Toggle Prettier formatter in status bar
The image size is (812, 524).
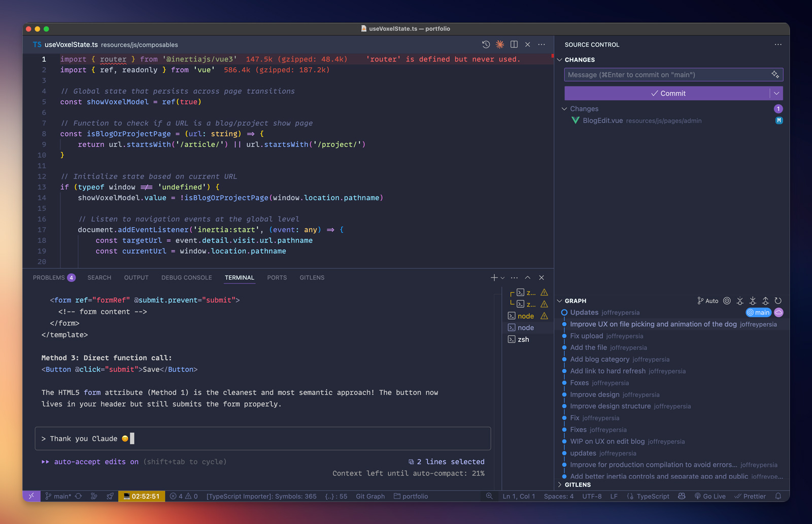(x=750, y=496)
